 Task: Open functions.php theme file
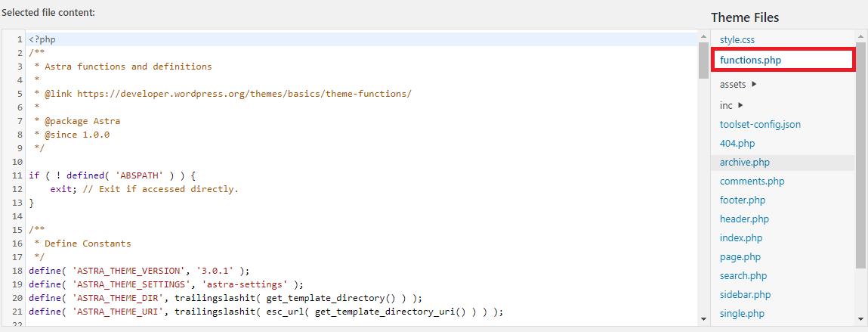click(x=751, y=60)
